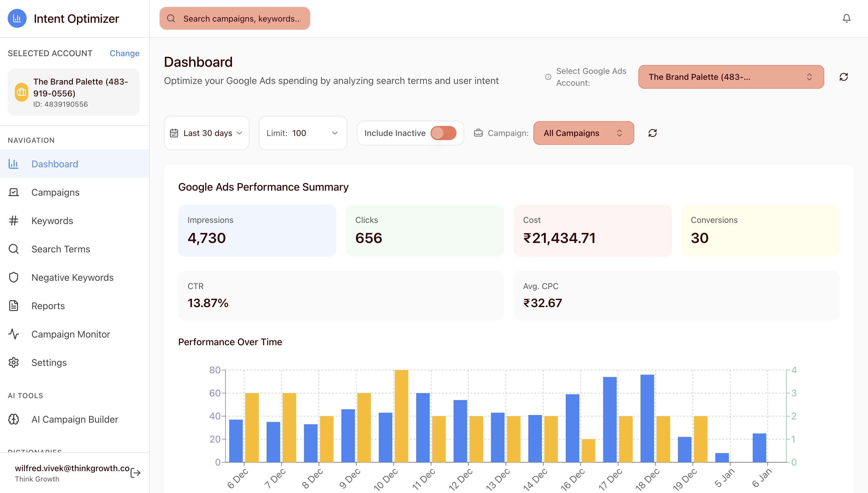Expand the Limit 100 dropdown
The height and width of the screenshot is (493, 868).
pos(303,133)
